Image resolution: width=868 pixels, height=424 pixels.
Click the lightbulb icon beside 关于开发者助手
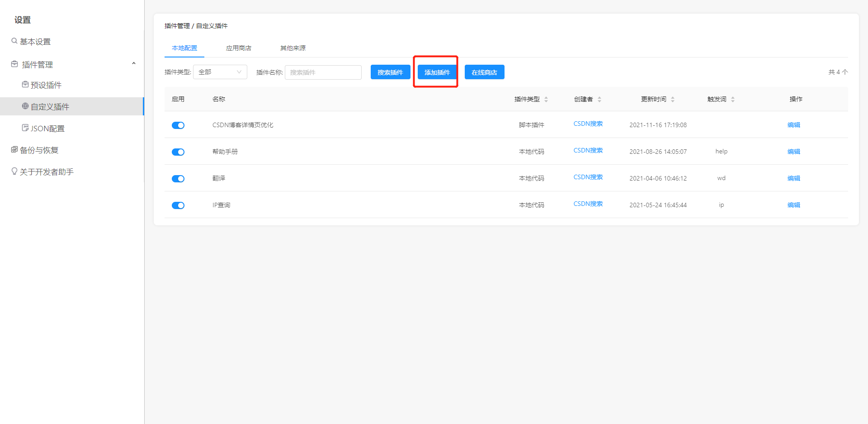(14, 172)
